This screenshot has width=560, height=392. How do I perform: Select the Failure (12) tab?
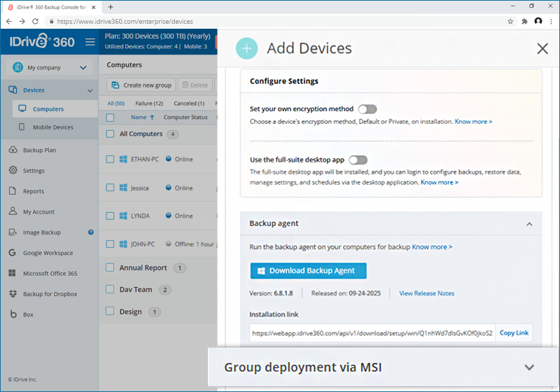[149, 103]
